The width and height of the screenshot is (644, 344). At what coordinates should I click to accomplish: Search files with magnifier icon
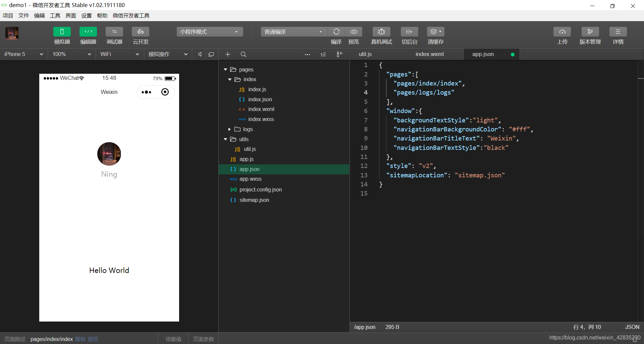(x=244, y=54)
